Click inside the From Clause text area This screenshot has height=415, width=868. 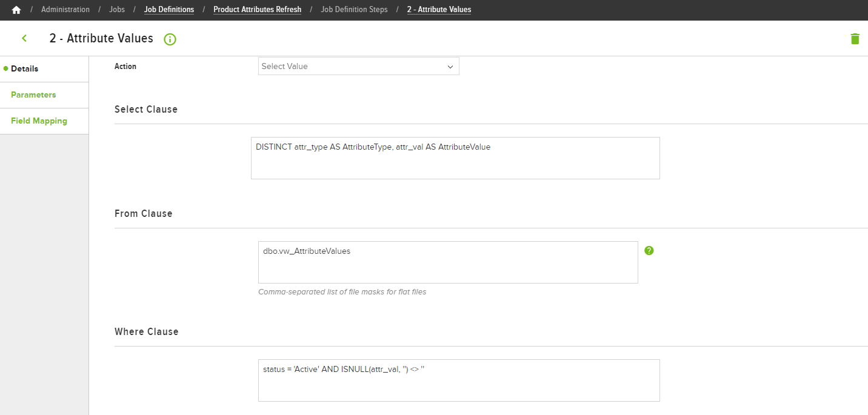point(448,262)
